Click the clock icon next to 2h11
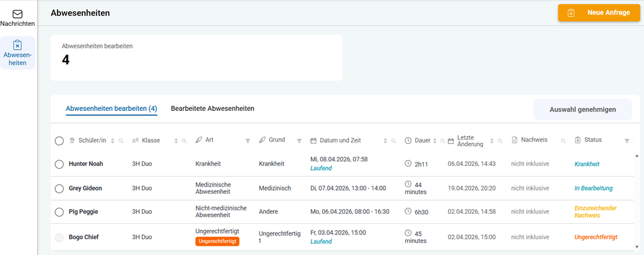644x255 pixels. [409, 163]
